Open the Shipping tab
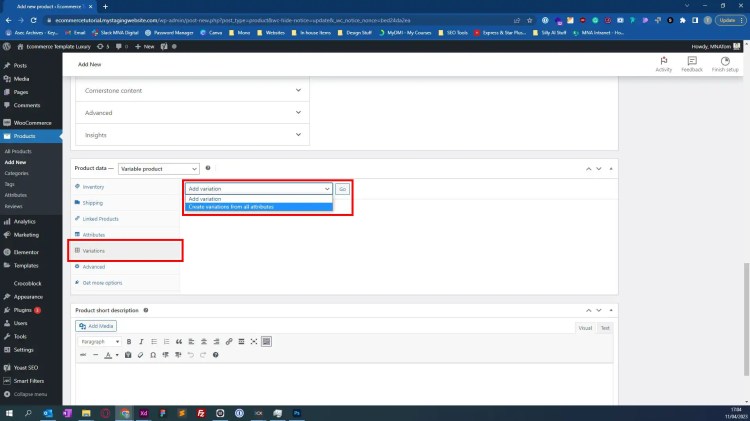The width and height of the screenshot is (750, 421). 126,203
